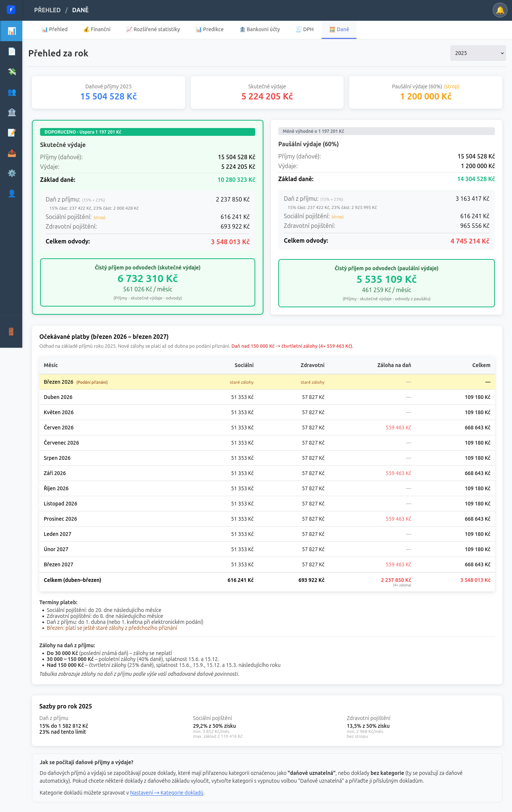This screenshot has width=512, height=812.
Task: Select the Predikce tab
Action: (210, 29)
